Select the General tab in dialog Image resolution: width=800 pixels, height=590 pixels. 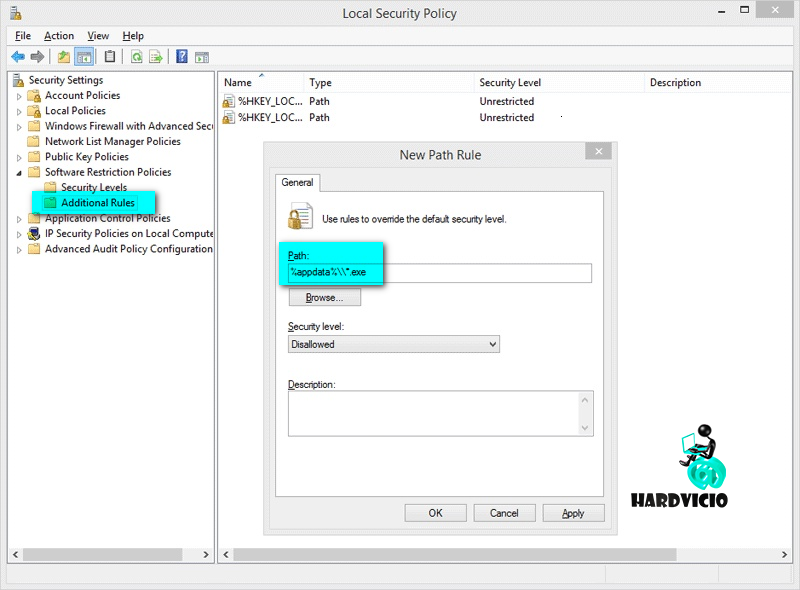(x=297, y=183)
